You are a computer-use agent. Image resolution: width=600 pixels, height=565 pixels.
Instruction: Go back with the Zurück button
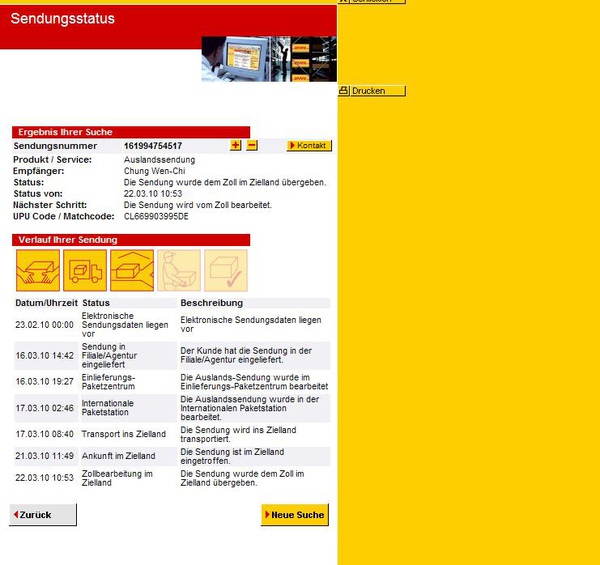pos(43,515)
